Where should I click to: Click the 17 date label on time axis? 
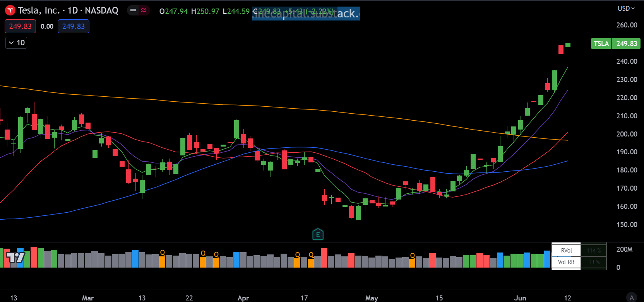[x=304, y=298]
